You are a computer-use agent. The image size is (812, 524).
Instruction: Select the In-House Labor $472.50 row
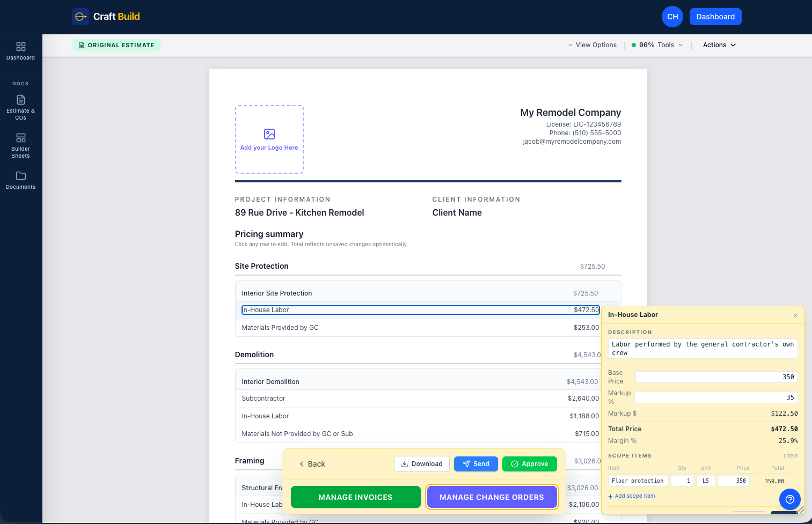click(x=421, y=310)
